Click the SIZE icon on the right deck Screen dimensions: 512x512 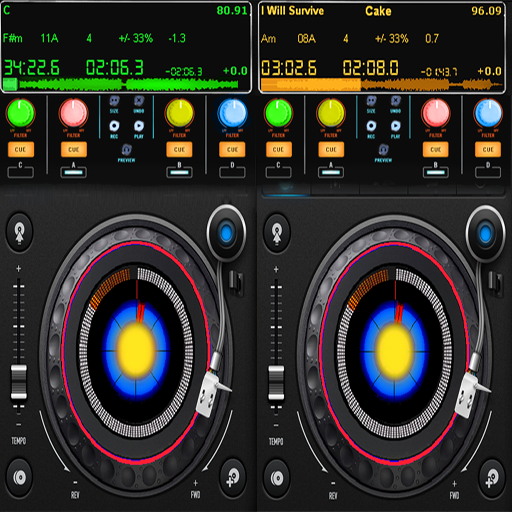[x=371, y=101]
